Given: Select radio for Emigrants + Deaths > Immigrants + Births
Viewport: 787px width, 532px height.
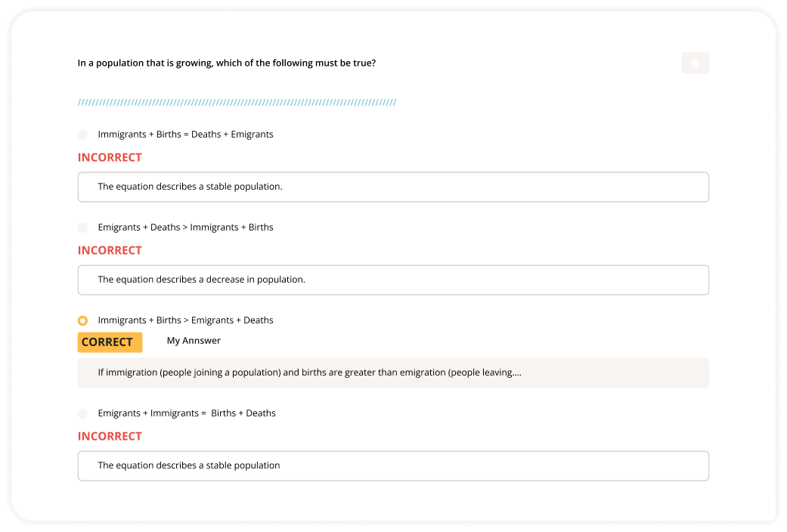Looking at the screenshot, I should (x=82, y=227).
